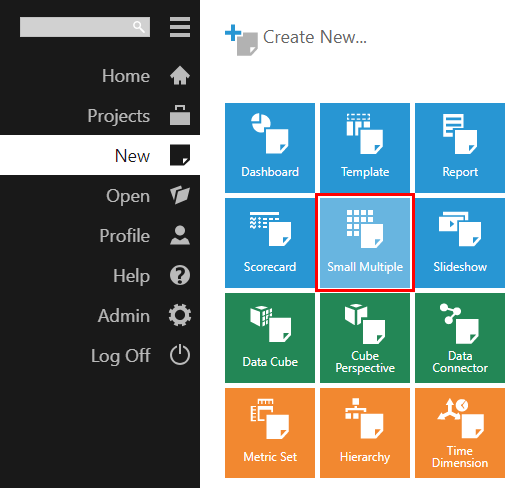
Task: Open the Scorecard tile
Action: (270, 243)
